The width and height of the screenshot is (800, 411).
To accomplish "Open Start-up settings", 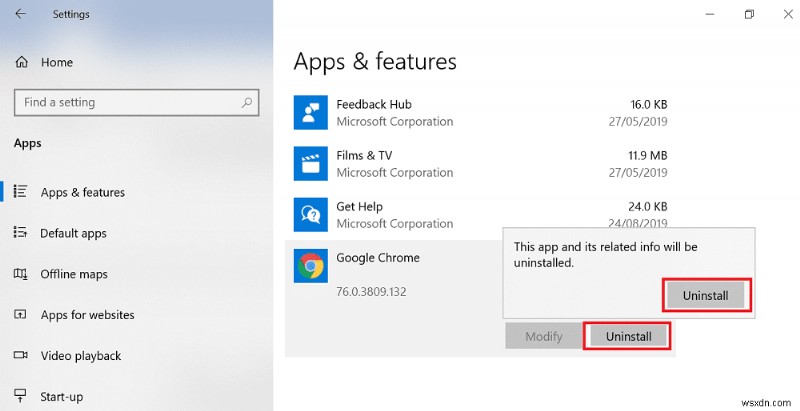I will coord(62,397).
